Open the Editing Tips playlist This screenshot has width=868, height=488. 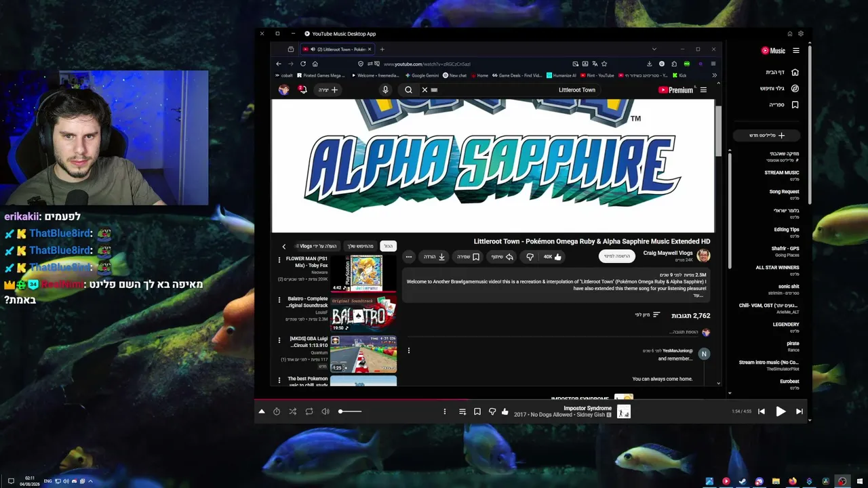[x=787, y=232]
